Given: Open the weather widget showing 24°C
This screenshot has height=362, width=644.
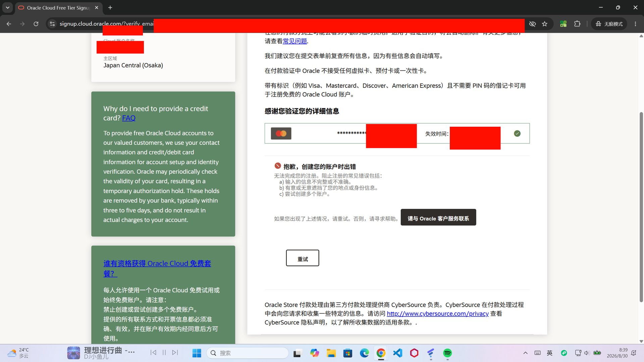Looking at the screenshot, I should pyautogui.click(x=19, y=353).
